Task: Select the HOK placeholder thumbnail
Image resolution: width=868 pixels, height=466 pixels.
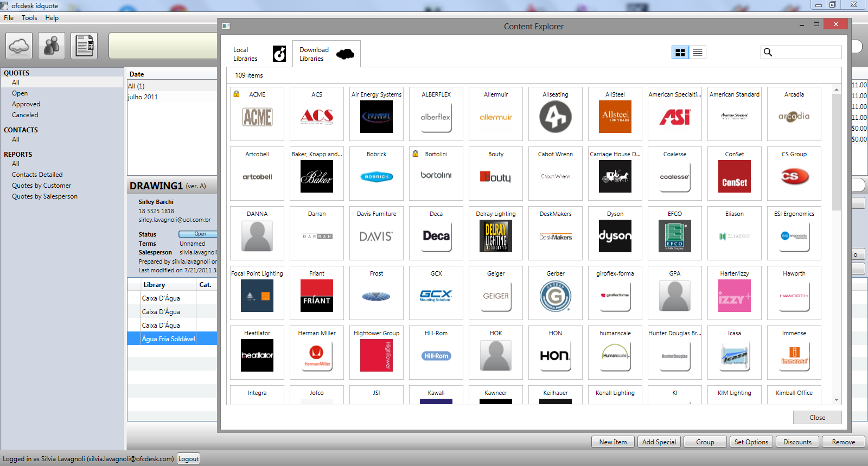Action: 496,355
